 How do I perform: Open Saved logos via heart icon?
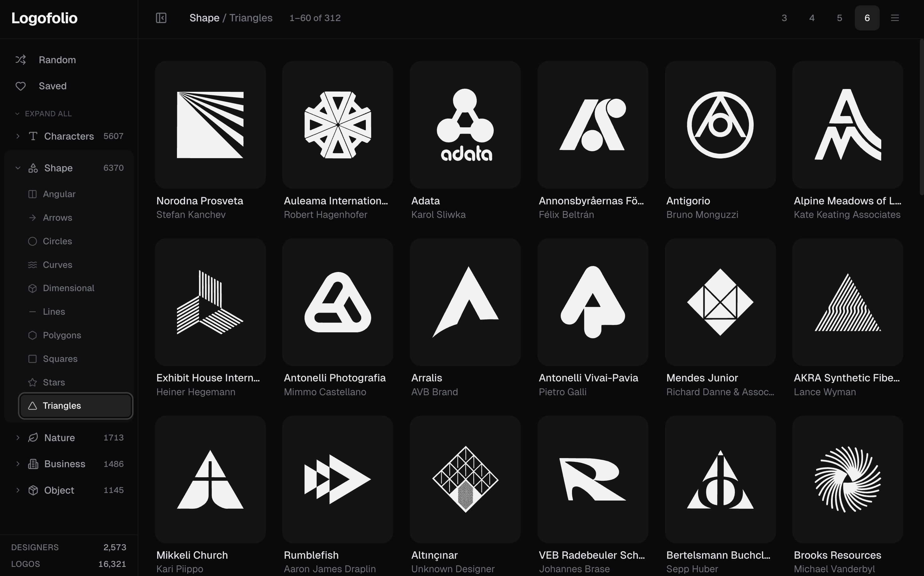20,86
